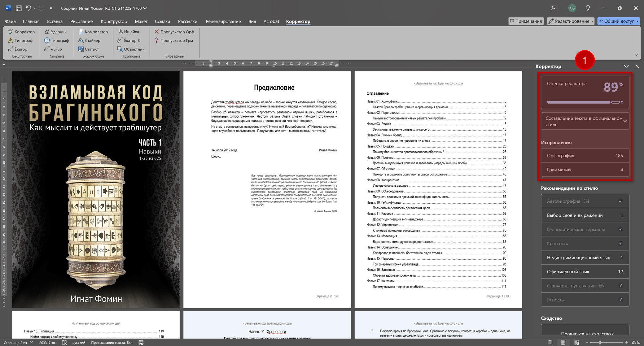Screen dimensions: 644x346
Task: Open the Автобиография EN style recommendation
Action: point(585,201)
